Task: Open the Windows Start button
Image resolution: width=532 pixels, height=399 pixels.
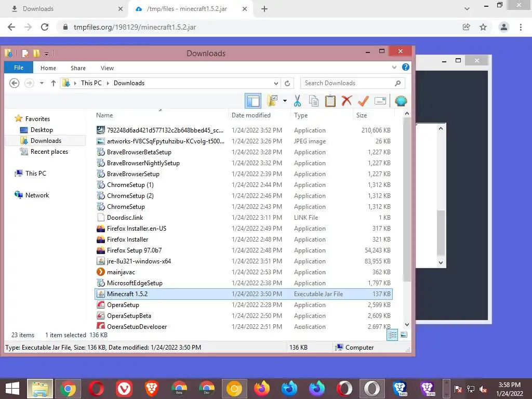Action: (12, 389)
